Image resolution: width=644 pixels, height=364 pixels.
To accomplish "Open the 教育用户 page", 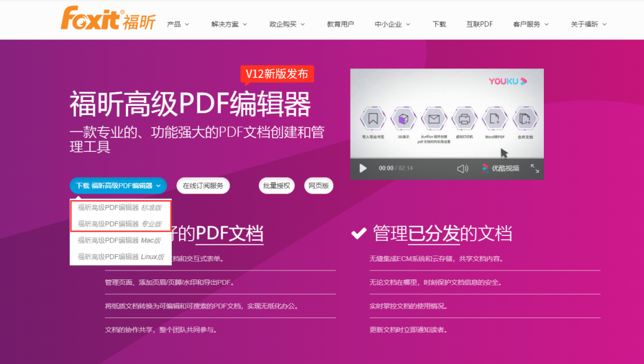I will (x=340, y=24).
